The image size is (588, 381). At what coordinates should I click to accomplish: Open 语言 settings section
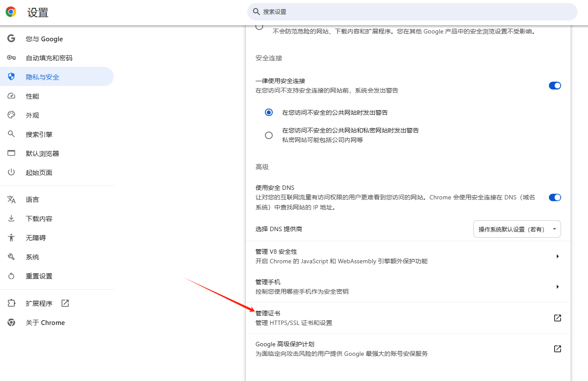(57, 199)
